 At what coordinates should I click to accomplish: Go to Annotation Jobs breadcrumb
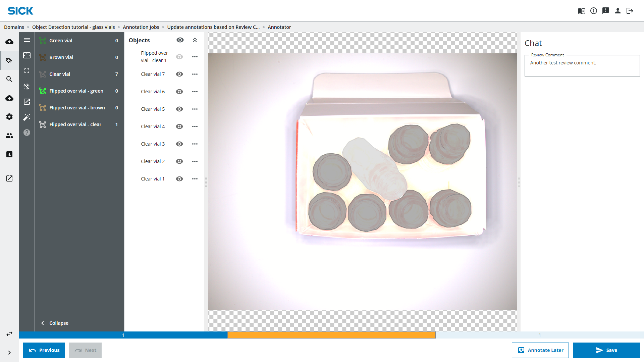pyautogui.click(x=141, y=27)
